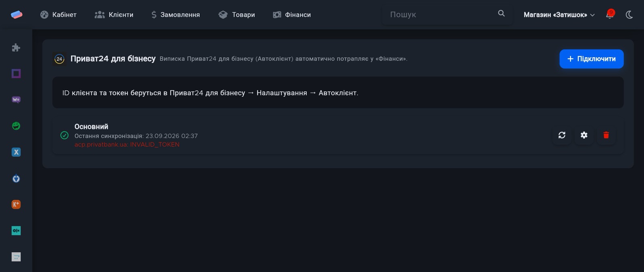Viewport: 644px width, 272px height.
Task: Sync the Основний connection now
Action: 562,135
